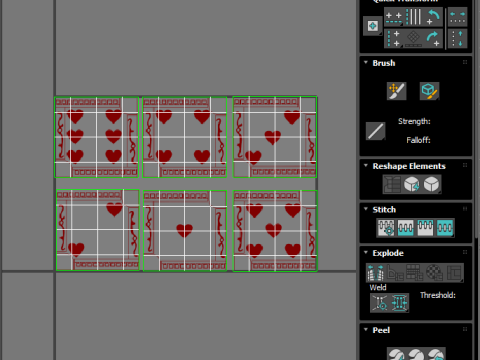Click the Threshold: label
The width and height of the screenshot is (480, 360).
coord(438,295)
